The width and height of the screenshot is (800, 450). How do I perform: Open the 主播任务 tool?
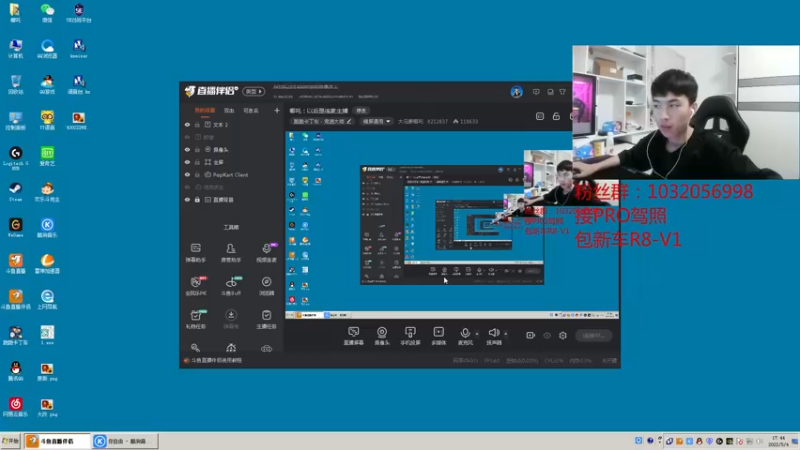266,319
